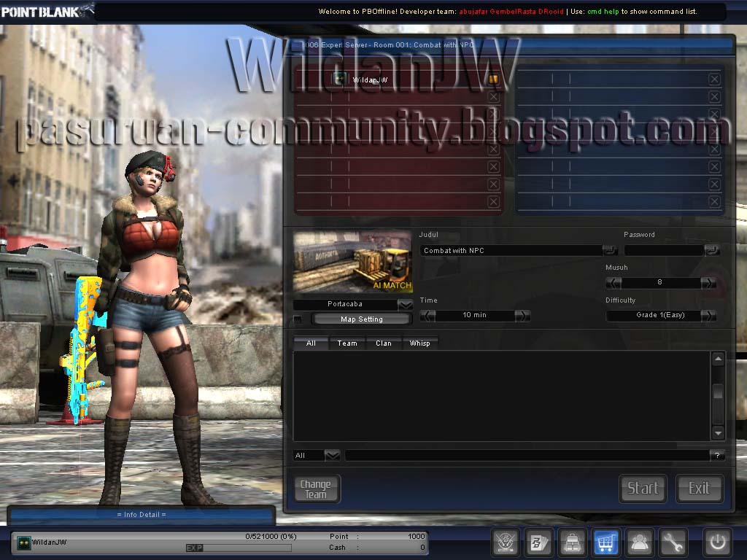Image resolution: width=747 pixels, height=560 pixels.
Task: Click the room title "Room 001: Combat with NPC"
Action: coord(424,45)
